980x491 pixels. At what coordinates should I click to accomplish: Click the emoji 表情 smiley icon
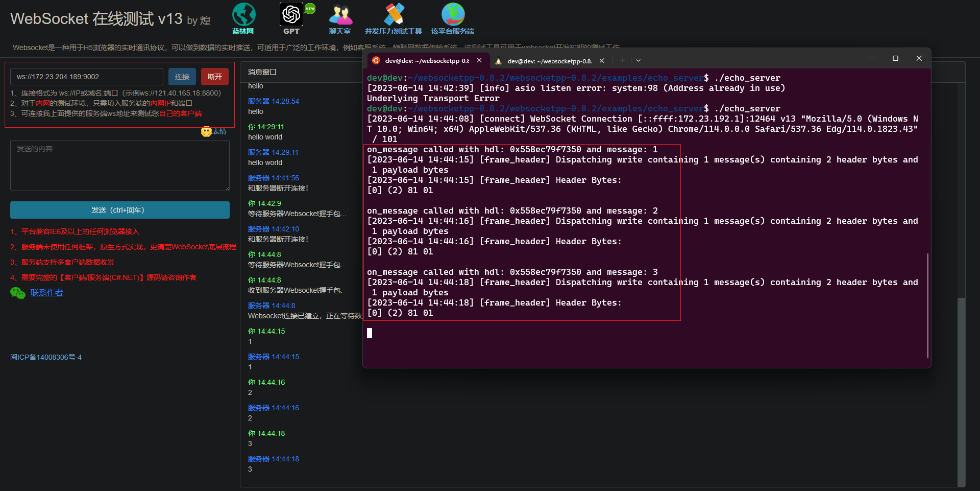pos(206,131)
